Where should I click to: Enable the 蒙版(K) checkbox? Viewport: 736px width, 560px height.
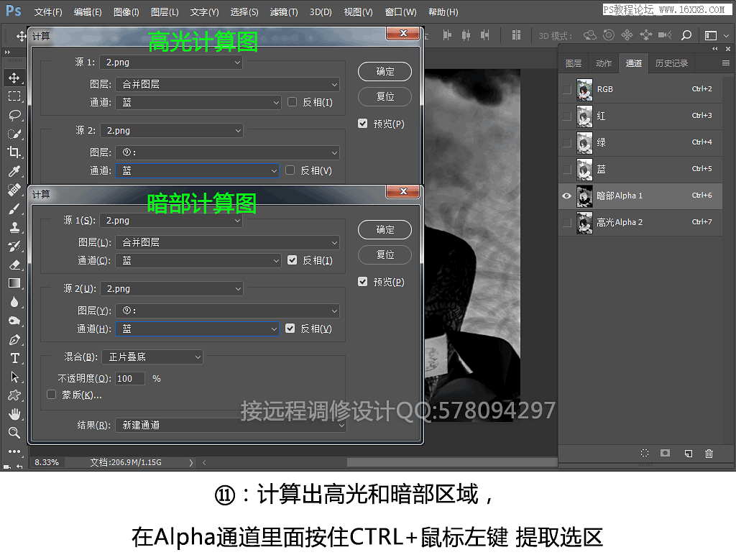[52, 395]
